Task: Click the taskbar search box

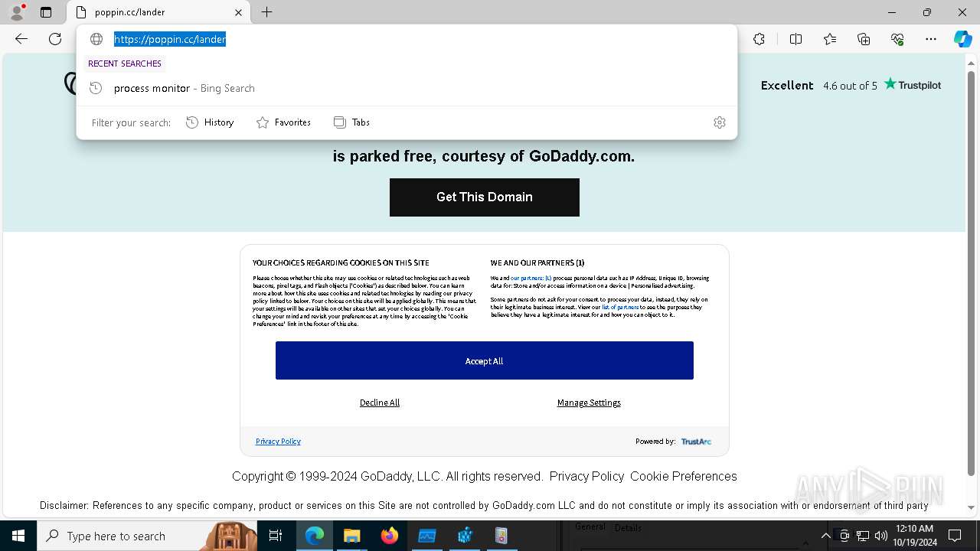Action: (148, 536)
